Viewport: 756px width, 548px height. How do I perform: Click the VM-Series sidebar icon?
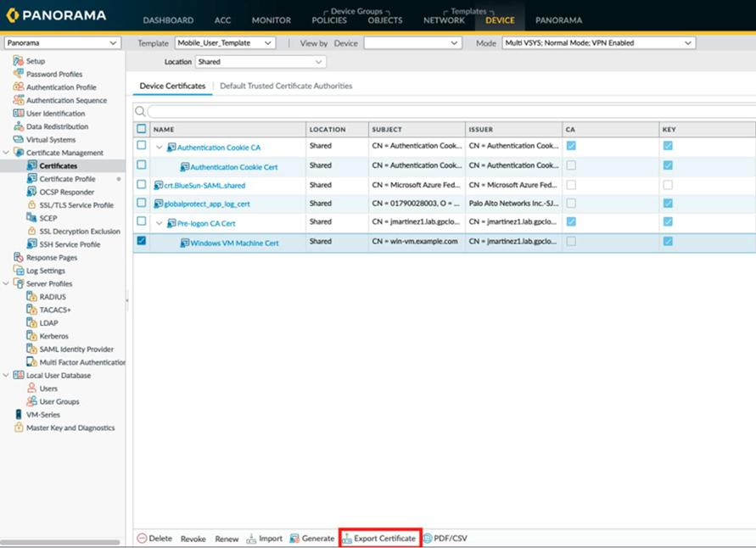coord(19,415)
